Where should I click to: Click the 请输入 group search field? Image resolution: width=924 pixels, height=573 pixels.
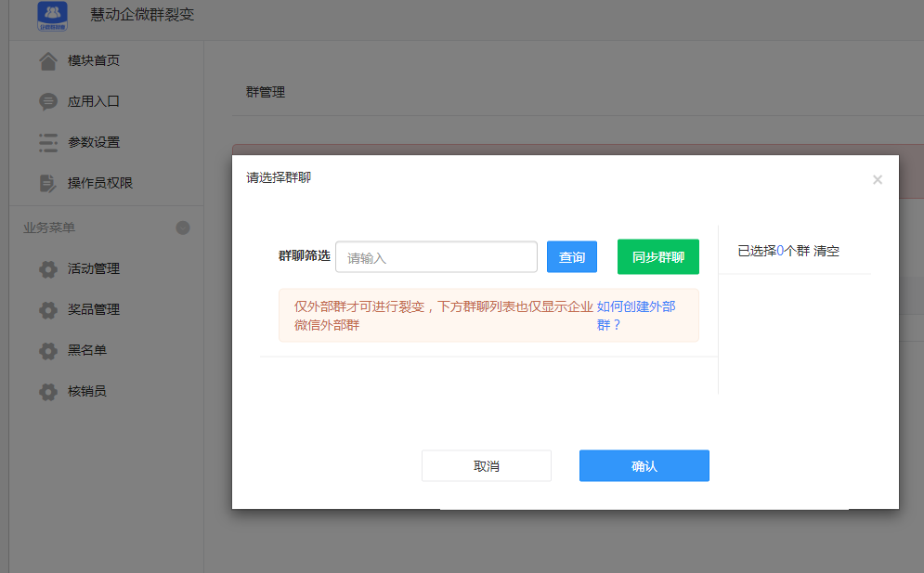click(x=436, y=256)
